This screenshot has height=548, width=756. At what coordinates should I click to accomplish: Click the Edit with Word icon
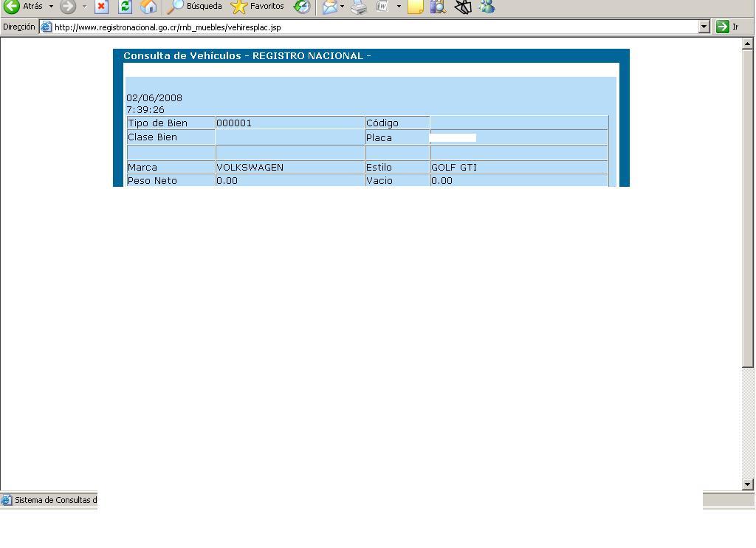pyautogui.click(x=382, y=7)
